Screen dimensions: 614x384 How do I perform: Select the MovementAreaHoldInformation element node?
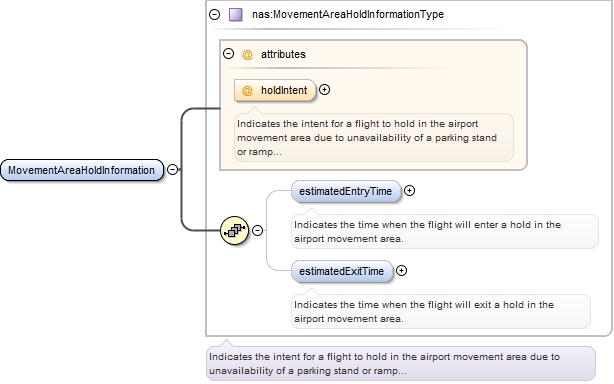tap(82, 170)
